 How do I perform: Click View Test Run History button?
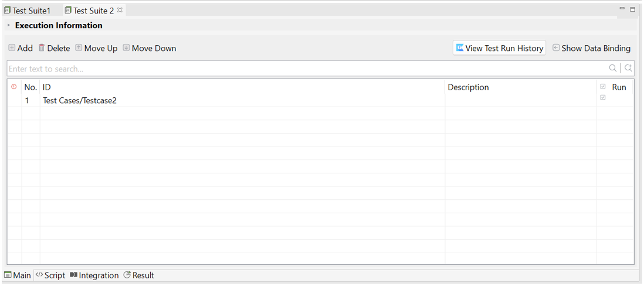coord(499,48)
